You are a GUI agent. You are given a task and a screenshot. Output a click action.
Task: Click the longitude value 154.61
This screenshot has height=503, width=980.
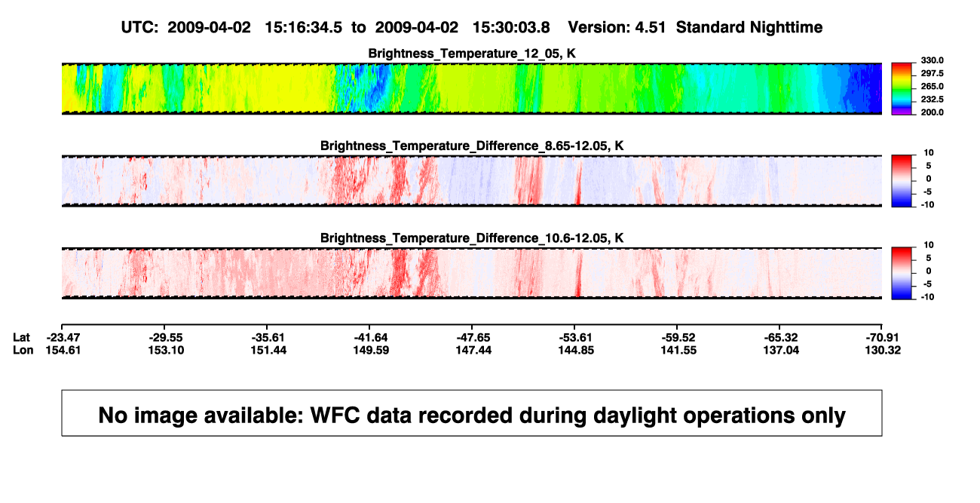pyautogui.click(x=63, y=350)
